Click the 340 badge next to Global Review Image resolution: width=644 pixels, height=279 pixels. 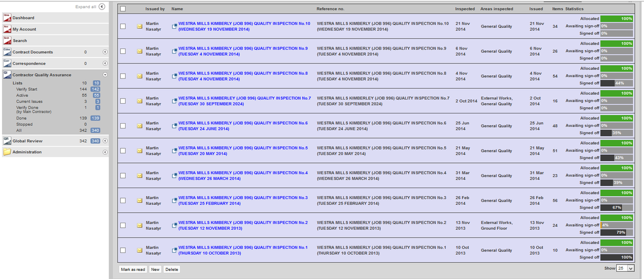[95, 141]
